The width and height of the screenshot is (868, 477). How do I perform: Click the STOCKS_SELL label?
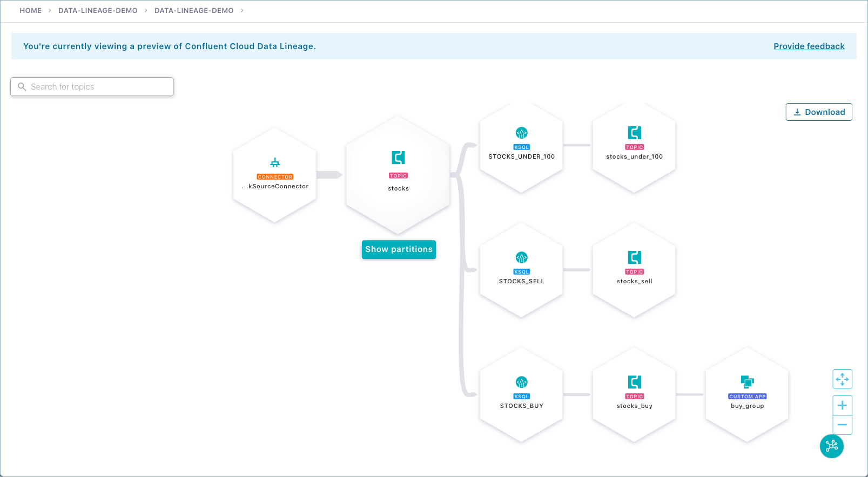522,281
